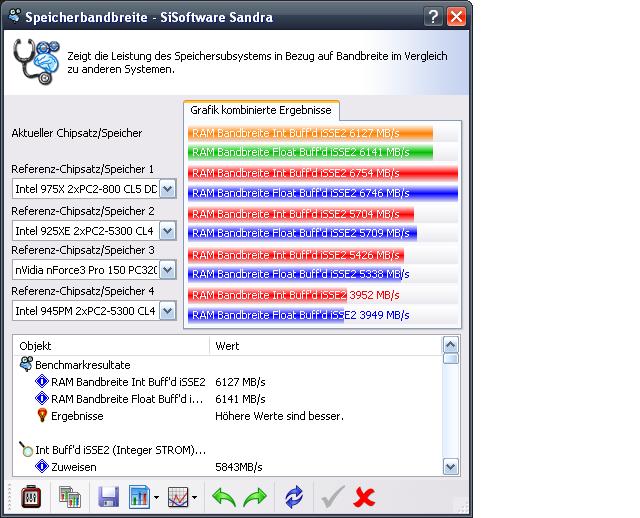Click red Int Buff'd 6754 MB/s bar
Viewport: 640px width, 518px height.
tap(323, 173)
